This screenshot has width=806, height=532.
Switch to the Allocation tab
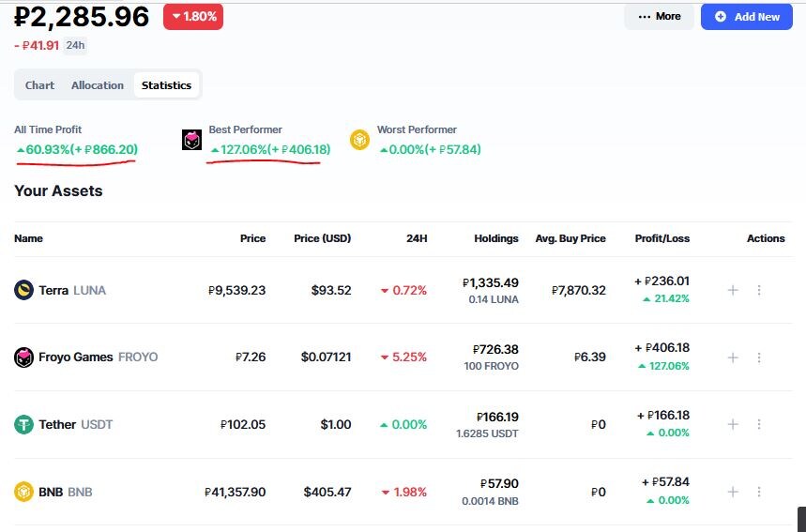pos(98,85)
